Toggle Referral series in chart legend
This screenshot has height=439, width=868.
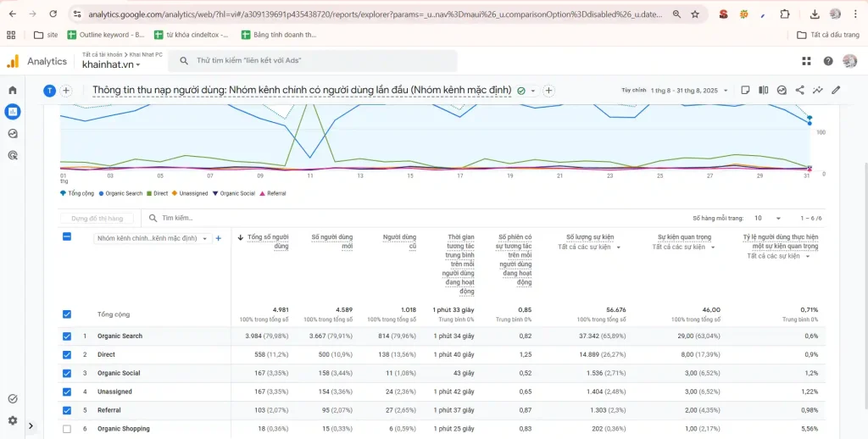click(x=273, y=193)
